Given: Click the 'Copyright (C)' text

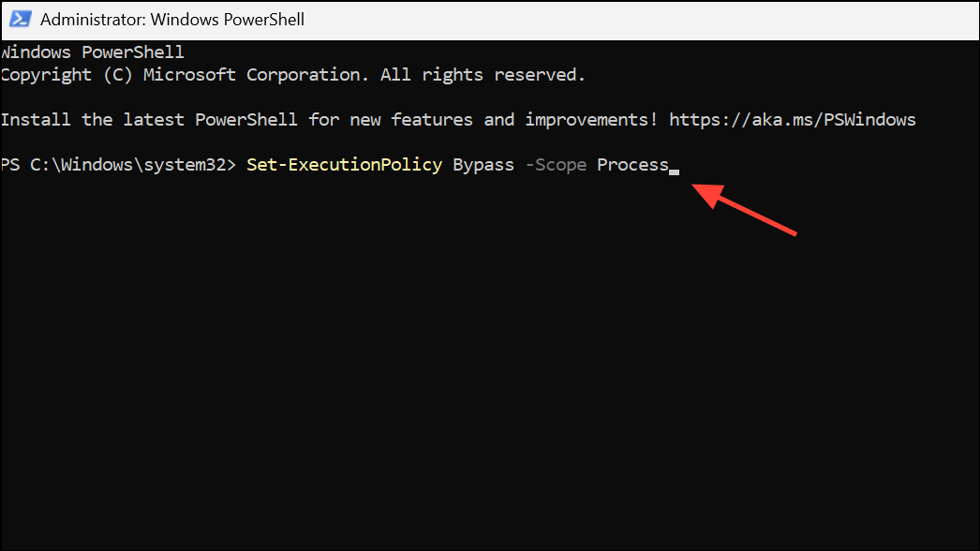Looking at the screenshot, I should point(67,75).
